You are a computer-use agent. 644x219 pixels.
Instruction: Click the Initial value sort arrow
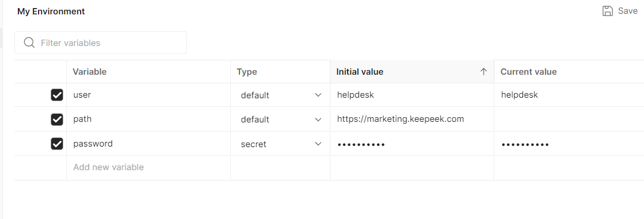pyautogui.click(x=483, y=72)
